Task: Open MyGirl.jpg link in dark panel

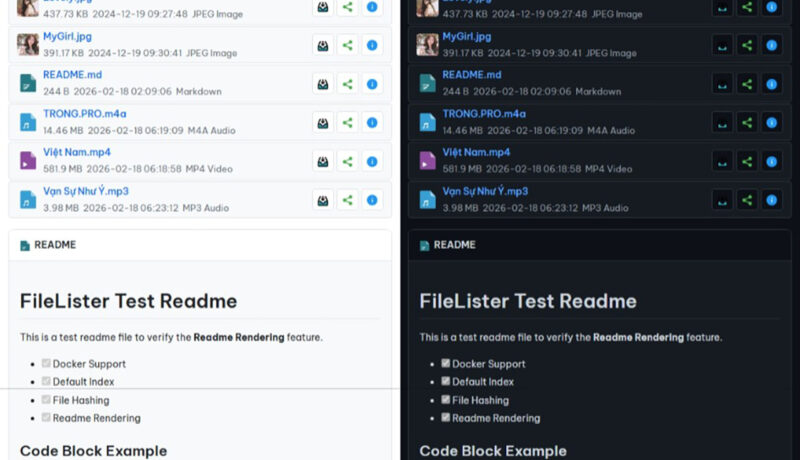Action: (467, 37)
